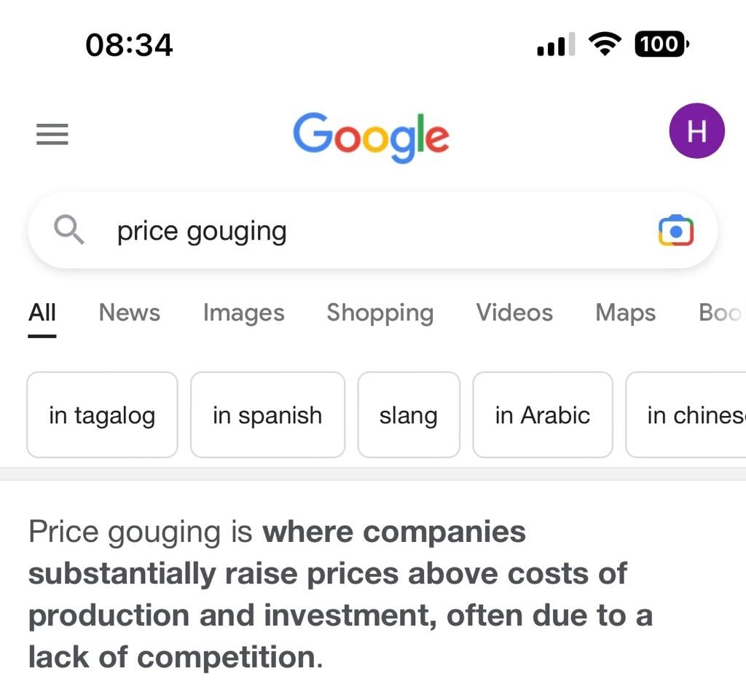Image resolution: width=746 pixels, height=700 pixels.
Task: Focus the 'price gouging' search field
Action: tap(364, 232)
